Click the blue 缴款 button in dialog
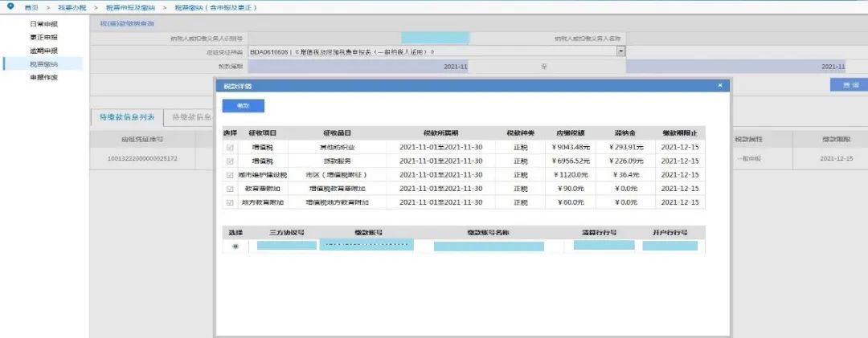Screen dimensions: 868x338 [x=243, y=106]
